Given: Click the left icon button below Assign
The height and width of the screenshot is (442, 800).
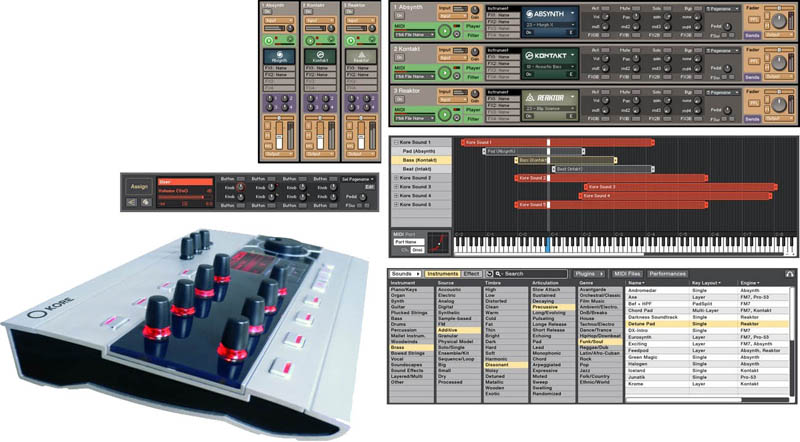Looking at the screenshot, I should point(132,202).
